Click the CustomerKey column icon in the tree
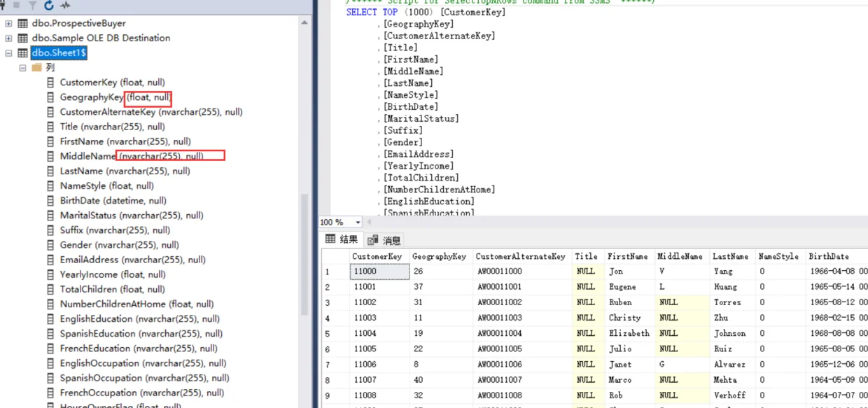This screenshot has height=408, width=868. click(x=50, y=83)
